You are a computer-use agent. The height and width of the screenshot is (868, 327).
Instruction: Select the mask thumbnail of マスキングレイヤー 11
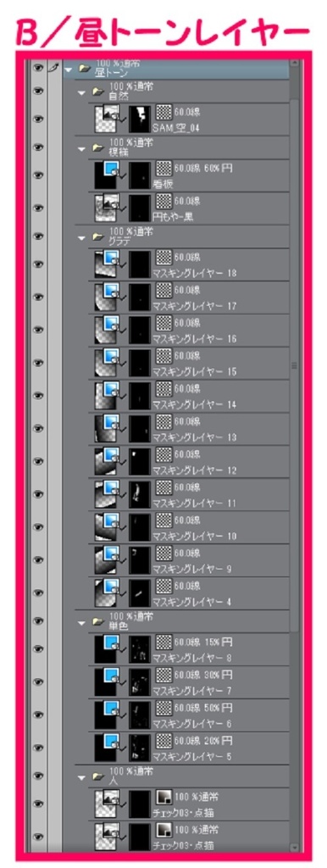point(140,494)
